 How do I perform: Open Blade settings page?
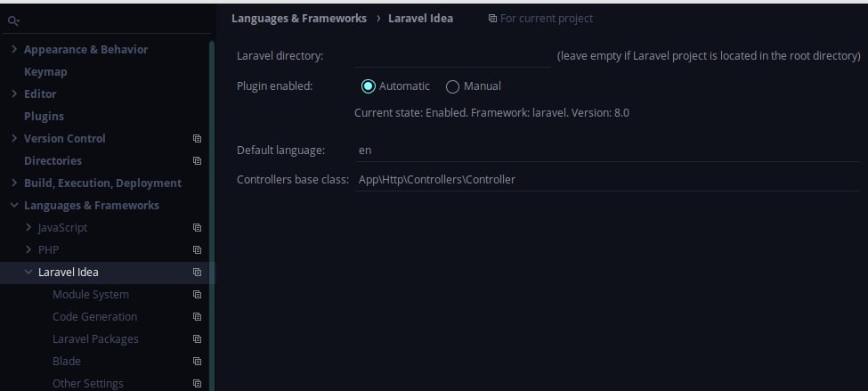pyautogui.click(x=67, y=361)
